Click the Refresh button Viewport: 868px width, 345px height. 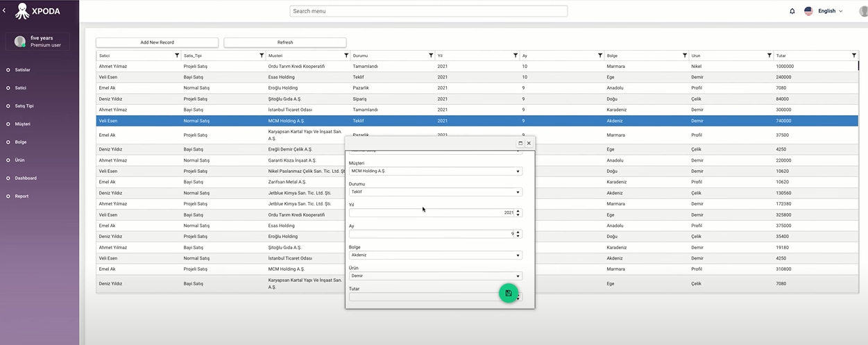[x=285, y=42]
